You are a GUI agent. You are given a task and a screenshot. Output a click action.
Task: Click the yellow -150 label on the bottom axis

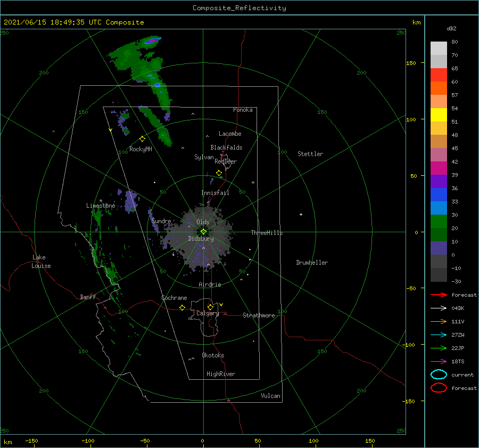31,441
